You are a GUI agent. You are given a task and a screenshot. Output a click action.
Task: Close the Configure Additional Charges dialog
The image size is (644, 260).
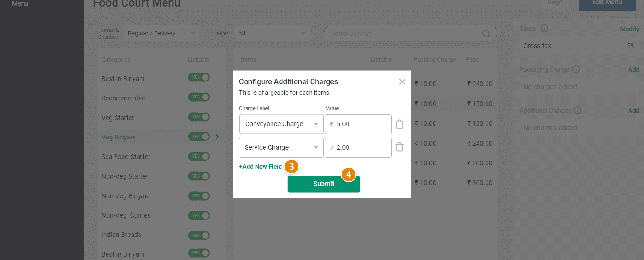point(402,82)
